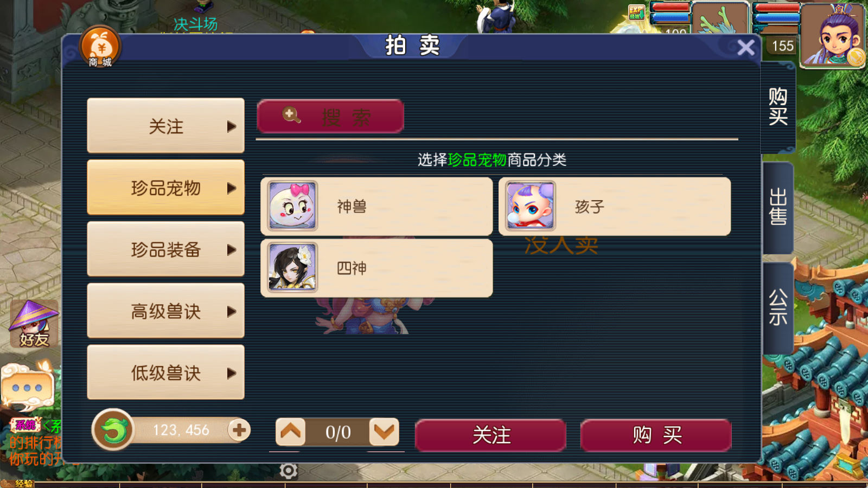Click the plus icon to add currency
This screenshot has height=488, width=868.
239,430
